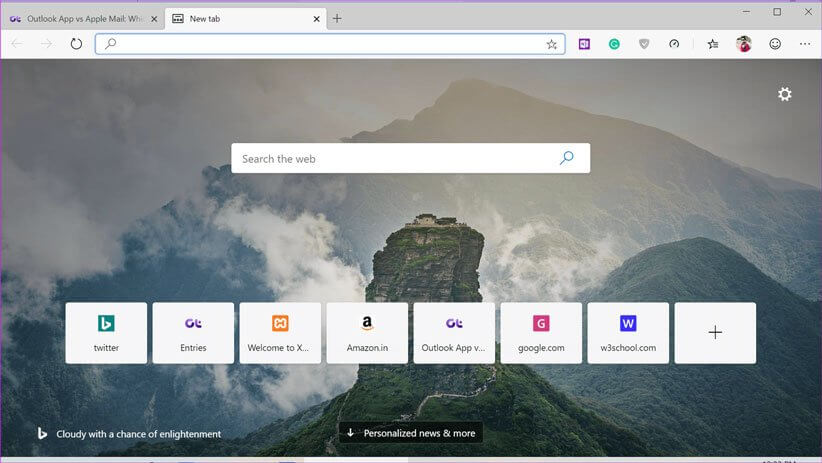
Task: Open the user profile avatar
Action: point(743,44)
